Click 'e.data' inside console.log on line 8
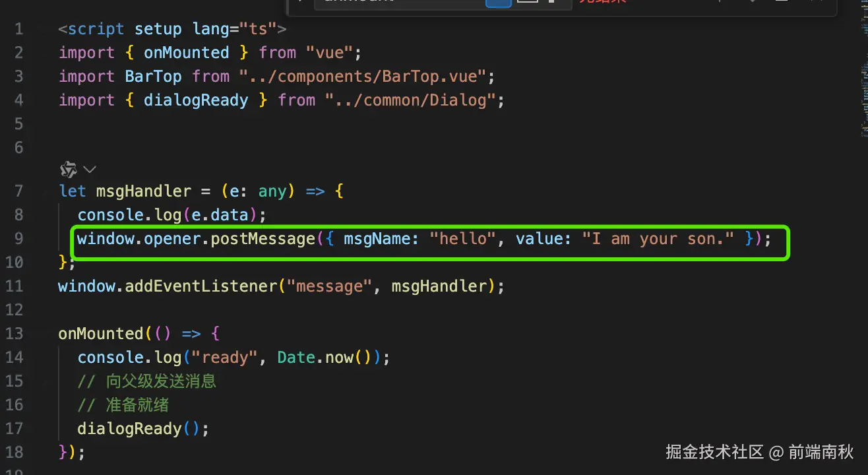 [220, 215]
